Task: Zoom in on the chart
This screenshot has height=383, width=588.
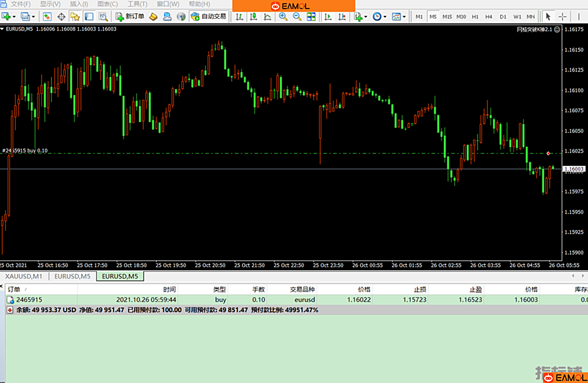Action: click(283, 16)
